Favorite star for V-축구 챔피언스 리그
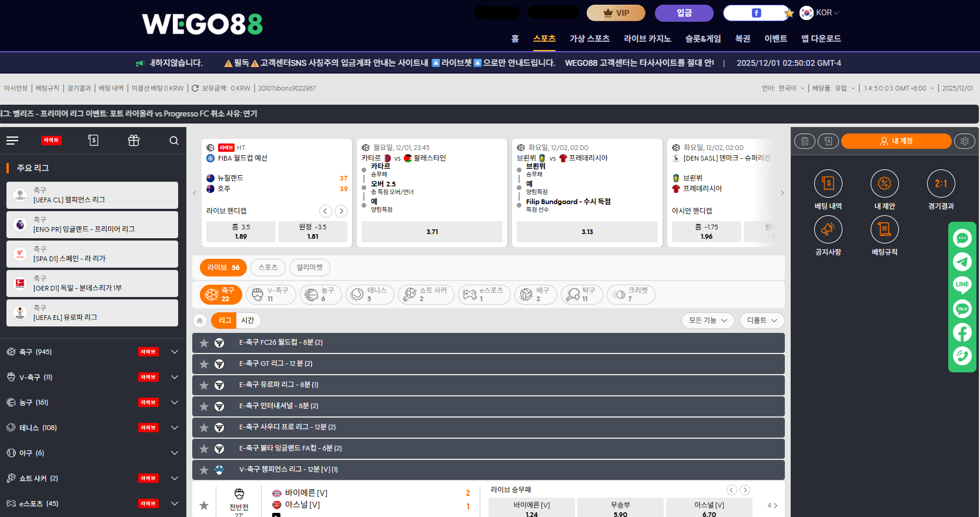The image size is (980, 517). (x=204, y=470)
